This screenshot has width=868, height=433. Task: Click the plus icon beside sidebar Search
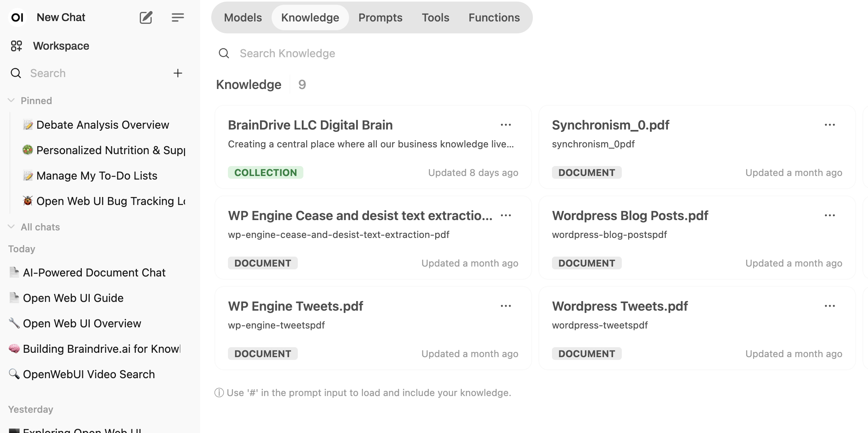[177, 73]
